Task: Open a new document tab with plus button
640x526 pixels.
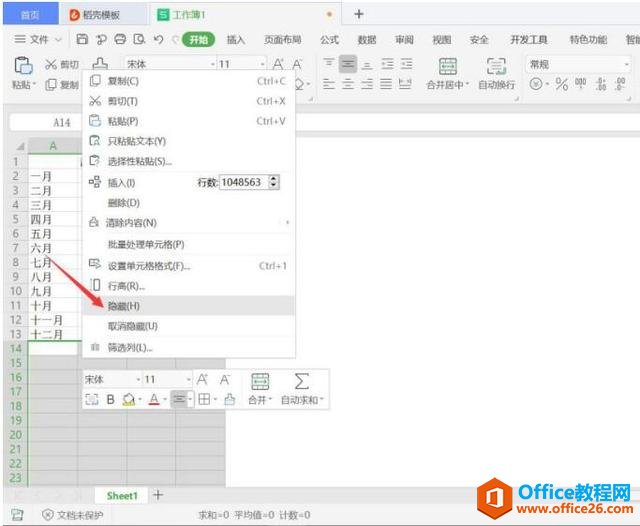Action: 358,14
